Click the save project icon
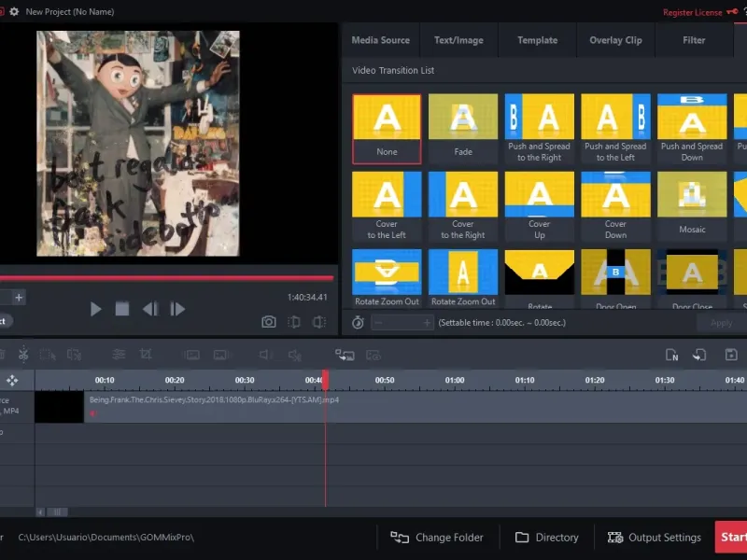Viewport: 747px width, 560px height. pos(731,355)
